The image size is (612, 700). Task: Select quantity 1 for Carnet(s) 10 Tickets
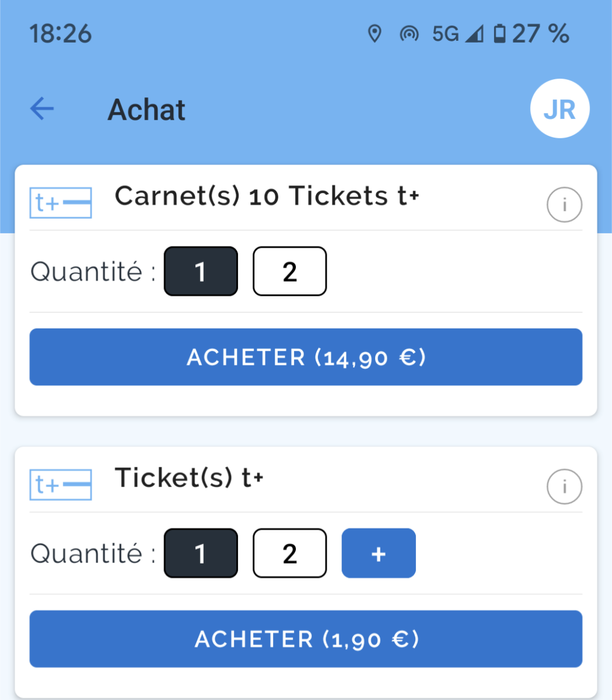coord(201,271)
